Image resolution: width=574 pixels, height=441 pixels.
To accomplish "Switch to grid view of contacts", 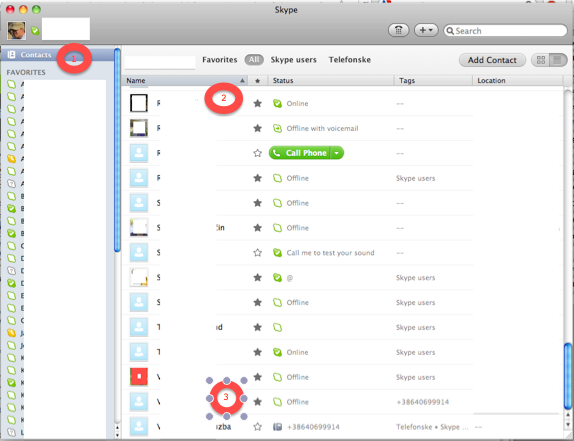I will 541,60.
